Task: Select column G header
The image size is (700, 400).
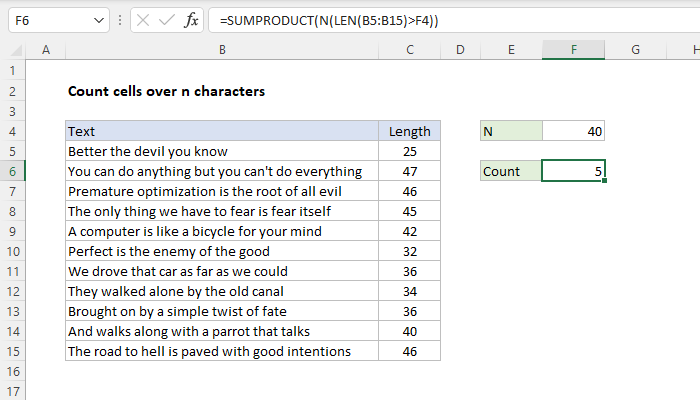Action: click(636, 50)
